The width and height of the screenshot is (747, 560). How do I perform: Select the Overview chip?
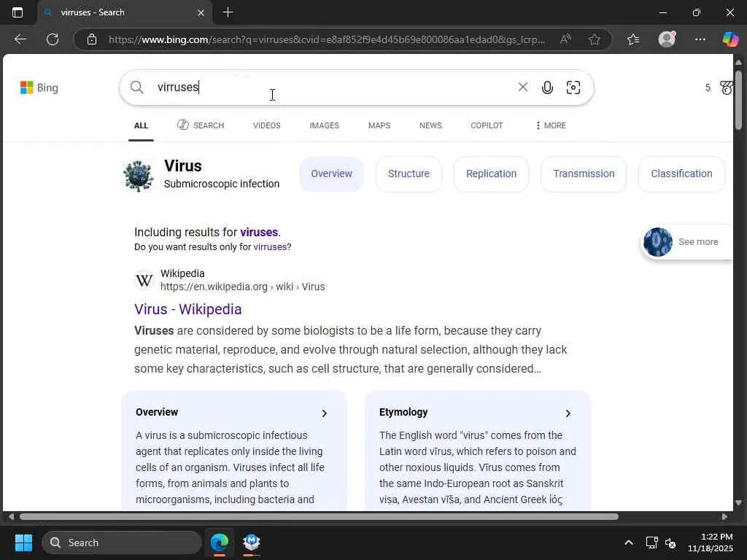tap(332, 174)
